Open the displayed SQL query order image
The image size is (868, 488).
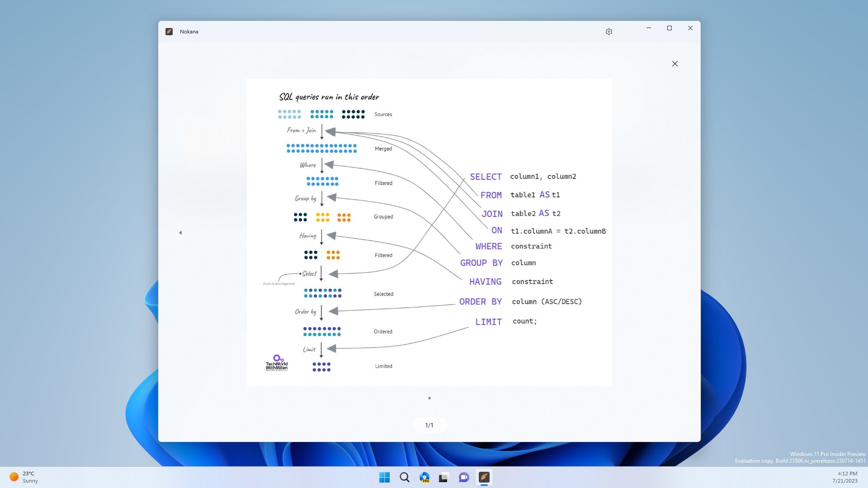(x=429, y=232)
